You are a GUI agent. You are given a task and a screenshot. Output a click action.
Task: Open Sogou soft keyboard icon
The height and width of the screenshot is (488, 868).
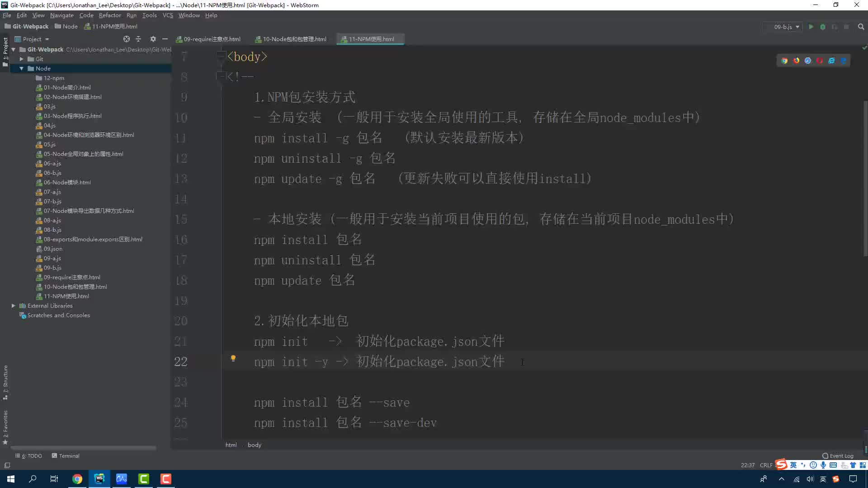833,465
